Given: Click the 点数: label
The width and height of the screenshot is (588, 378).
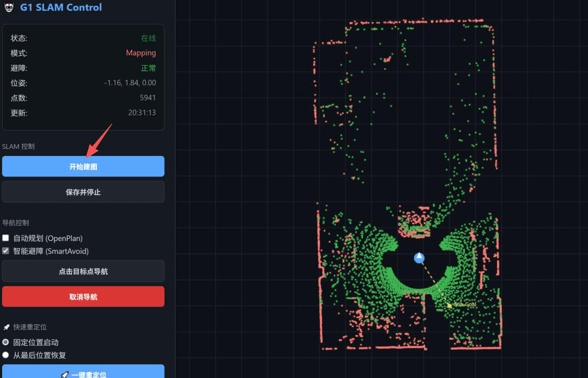Looking at the screenshot, I should [x=19, y=98].
